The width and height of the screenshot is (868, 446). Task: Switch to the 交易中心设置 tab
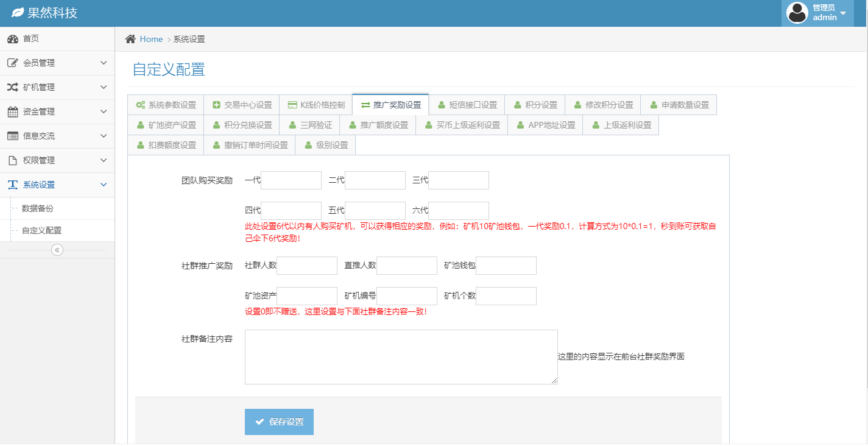242,105
